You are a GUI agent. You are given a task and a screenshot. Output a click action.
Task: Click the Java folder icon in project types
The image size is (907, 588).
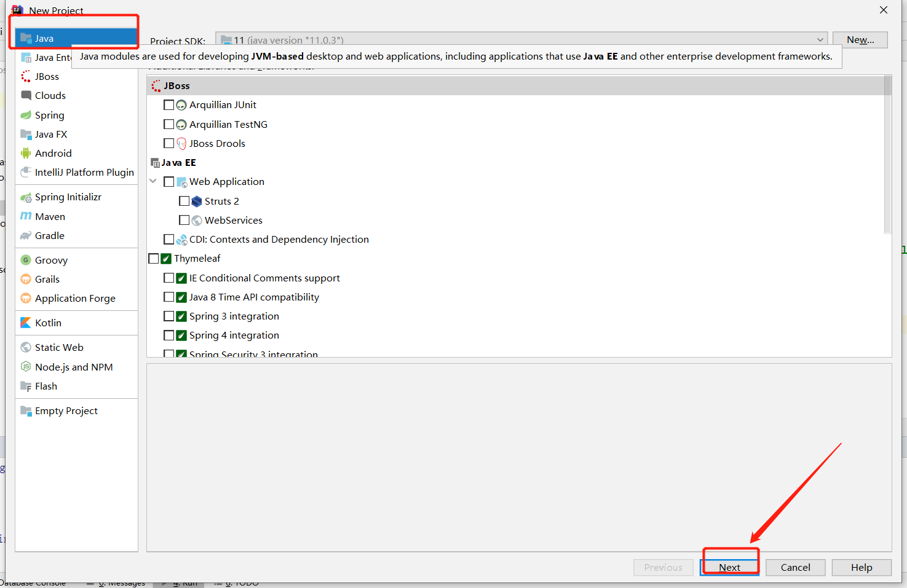tap(26, 38)
